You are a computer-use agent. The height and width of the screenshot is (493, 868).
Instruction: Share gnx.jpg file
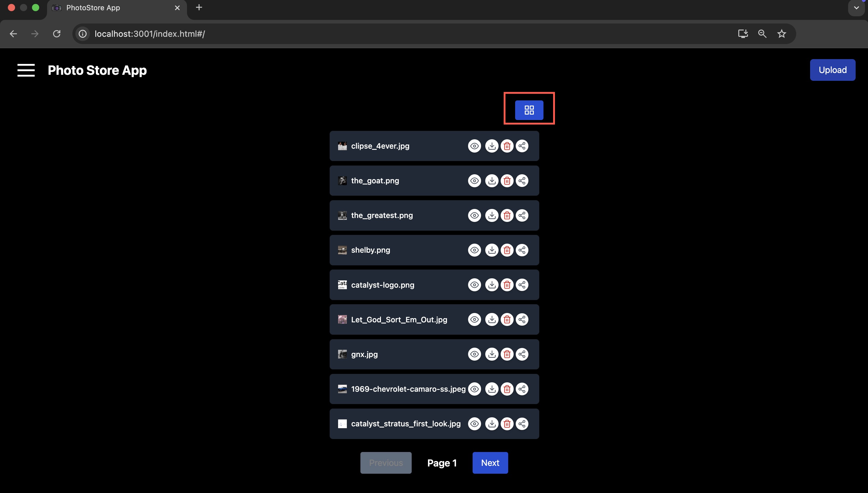click(x=522, y=354)
